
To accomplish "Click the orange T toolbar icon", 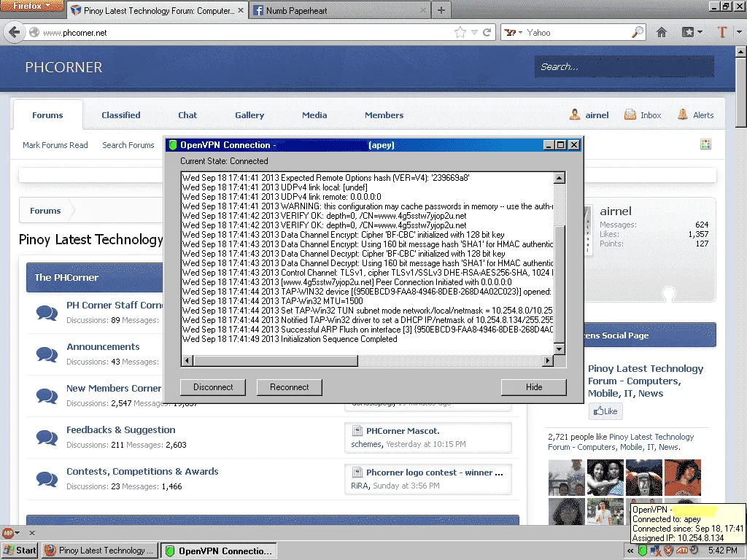I will click(x=721, y=32).
